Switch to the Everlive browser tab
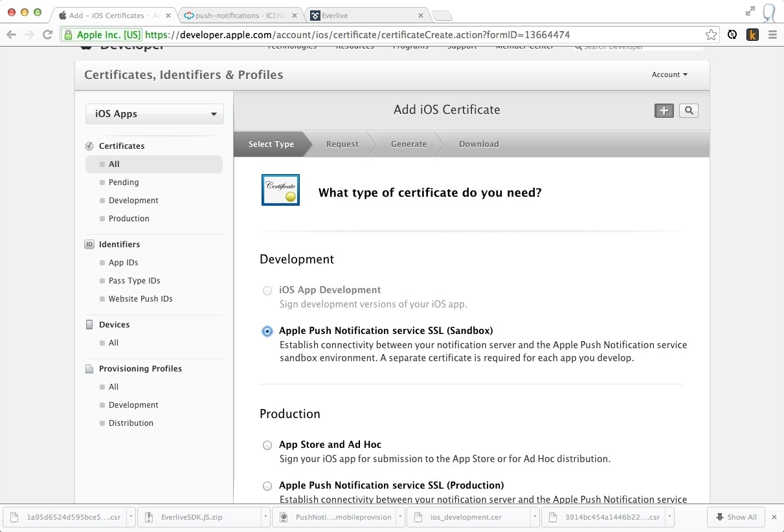 [363, 16]
